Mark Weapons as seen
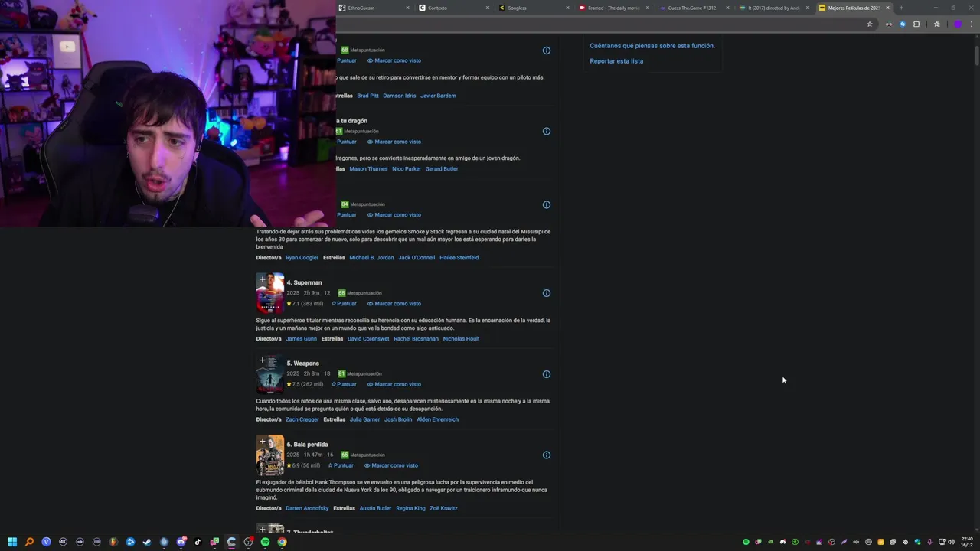 click(x=394, y=385)
